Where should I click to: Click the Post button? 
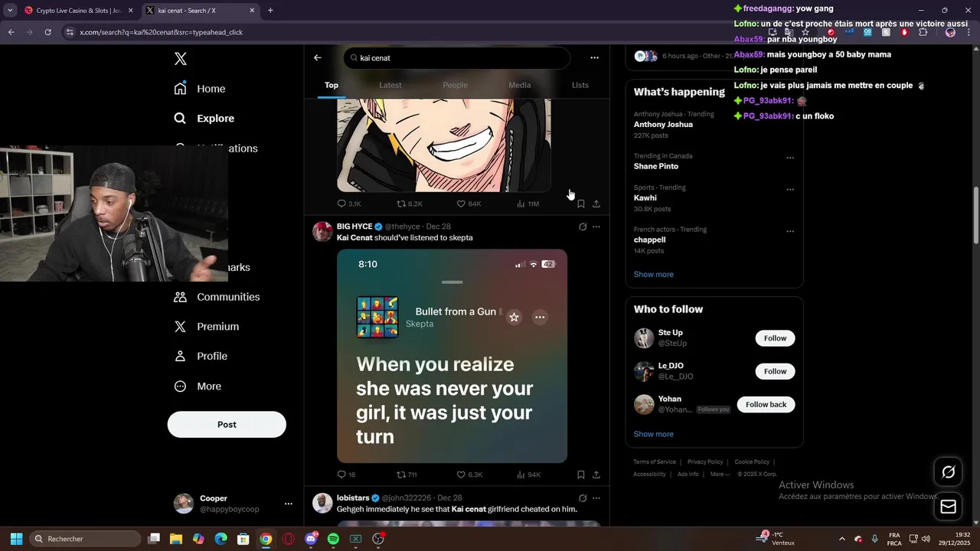[x=227, y=425]
